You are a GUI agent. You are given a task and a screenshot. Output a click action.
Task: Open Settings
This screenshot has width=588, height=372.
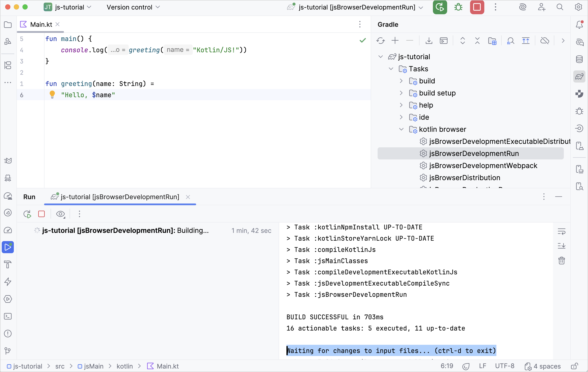[x=579, y=7]
